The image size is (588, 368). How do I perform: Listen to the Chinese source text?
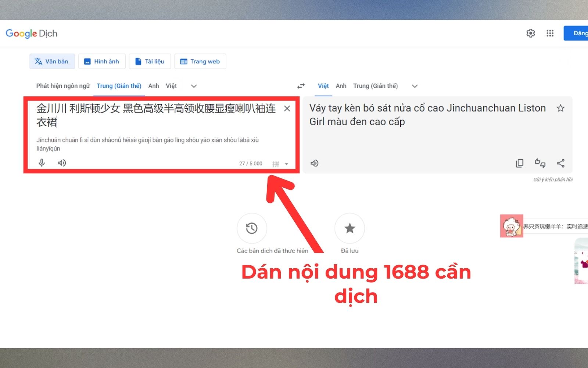[62, 163]
